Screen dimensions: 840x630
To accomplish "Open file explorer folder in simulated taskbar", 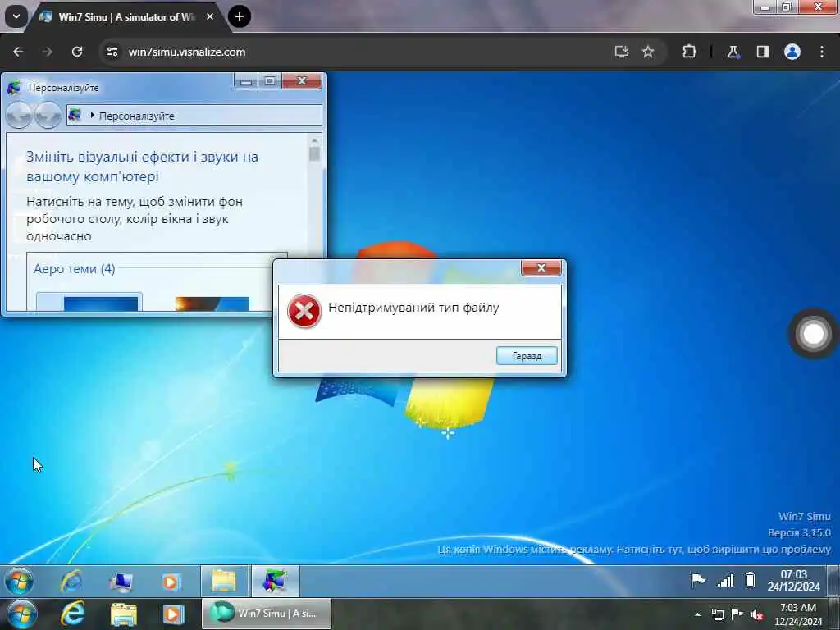I will click(225, 581).
